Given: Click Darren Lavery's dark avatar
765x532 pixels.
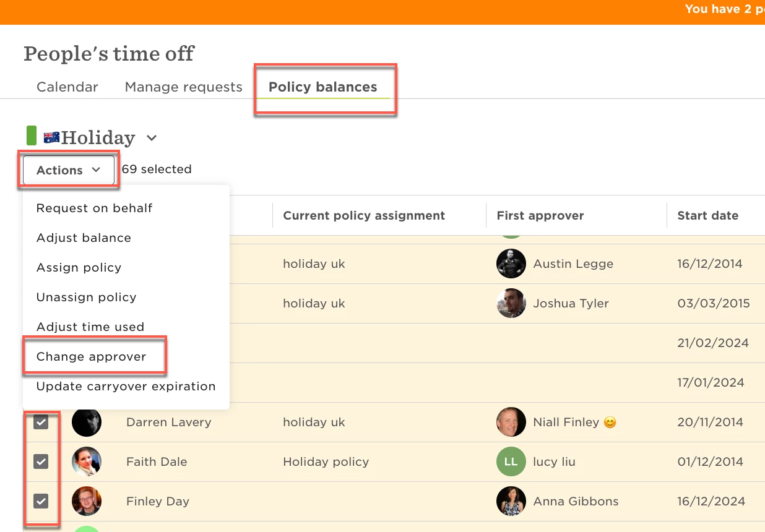Looking at the screenshot, I should point(87,423).
